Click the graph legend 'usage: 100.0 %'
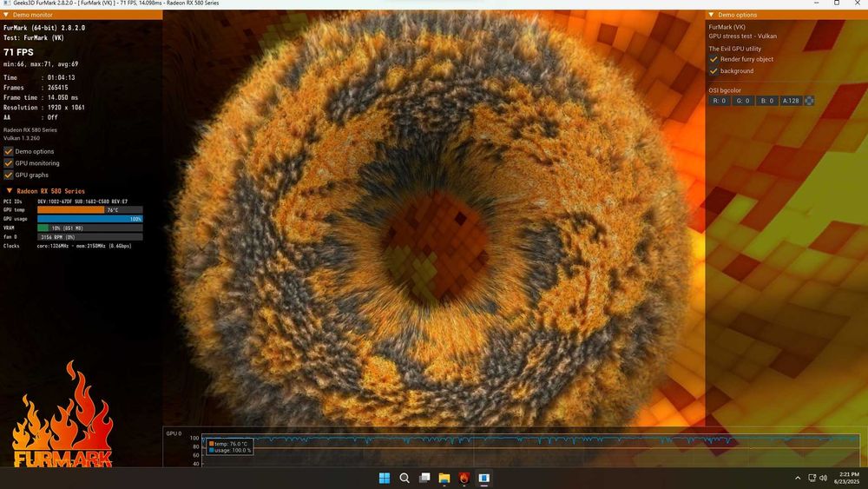This screenshot has width=868, height=489. pos(230,450)
